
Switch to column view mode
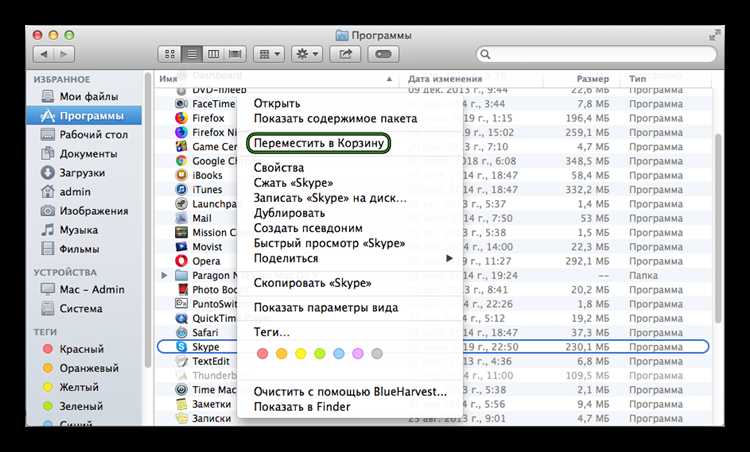[x=213, y=54]
